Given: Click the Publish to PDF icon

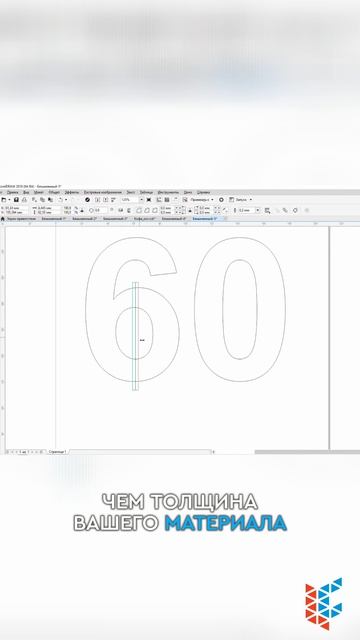Looking at the screenshot, I should 113,200.
